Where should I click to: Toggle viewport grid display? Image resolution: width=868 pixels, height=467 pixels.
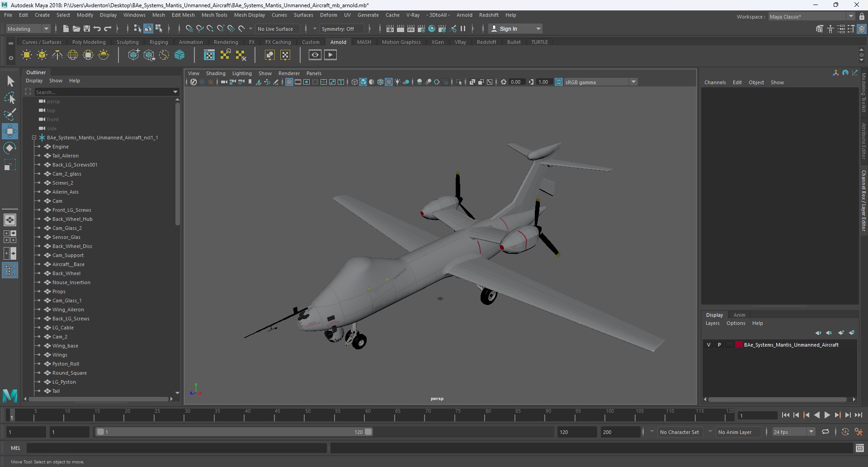click(x=289, y=82)
